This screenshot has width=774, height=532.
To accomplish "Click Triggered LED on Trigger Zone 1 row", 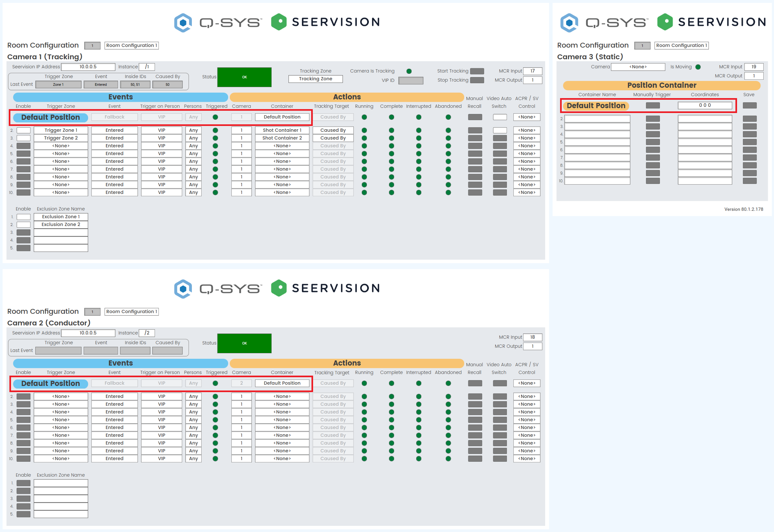I will tap(215, 130).
